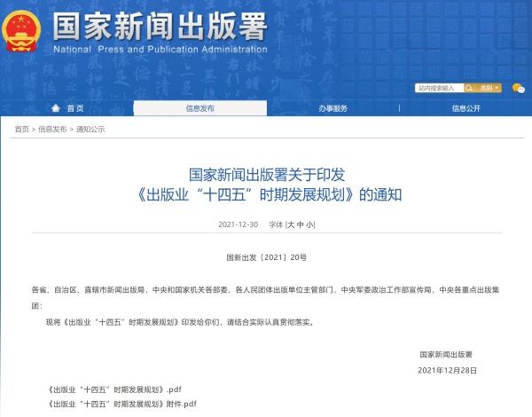Set font size to 大
This screenshot has width=532, height=417.
coord(291,224)
